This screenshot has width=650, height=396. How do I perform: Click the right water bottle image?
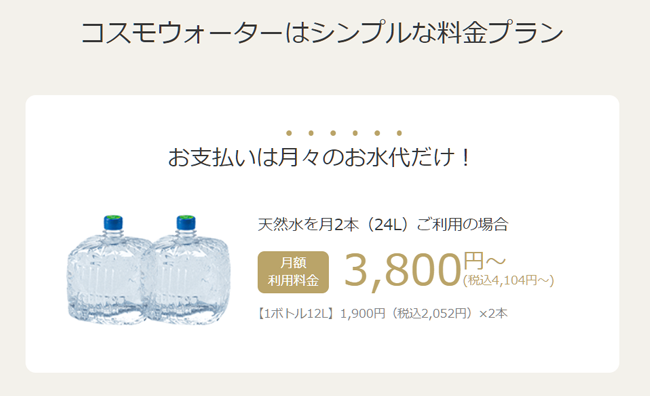(x=187, y=270)
